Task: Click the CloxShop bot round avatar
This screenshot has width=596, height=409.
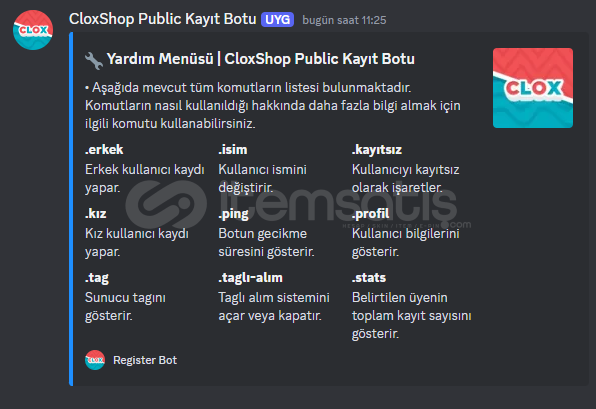Action: tap(33, 30)
